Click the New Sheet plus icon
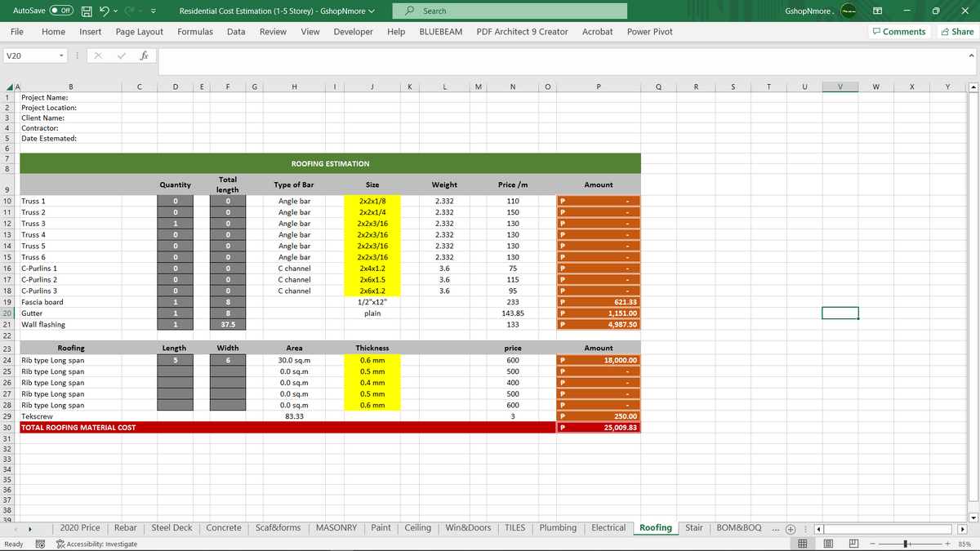This screenshot has width=980, height=551. coord(791,529)
